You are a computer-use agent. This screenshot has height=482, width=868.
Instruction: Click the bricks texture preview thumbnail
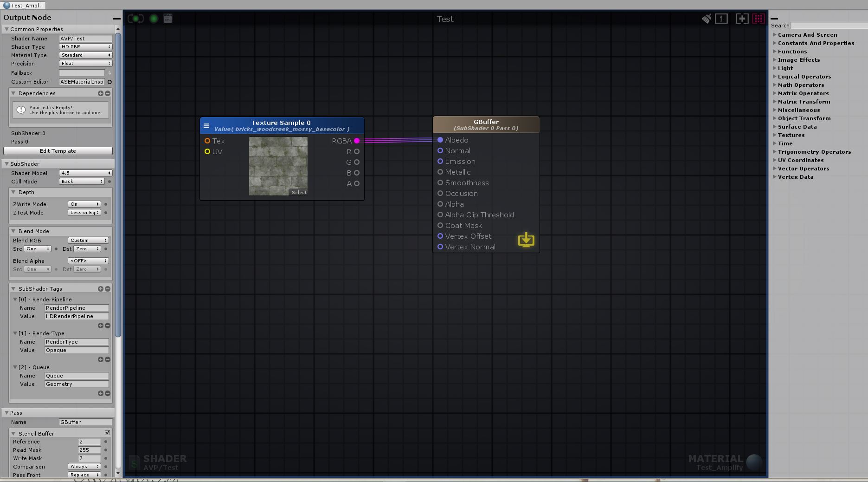[x=278, y=166]
